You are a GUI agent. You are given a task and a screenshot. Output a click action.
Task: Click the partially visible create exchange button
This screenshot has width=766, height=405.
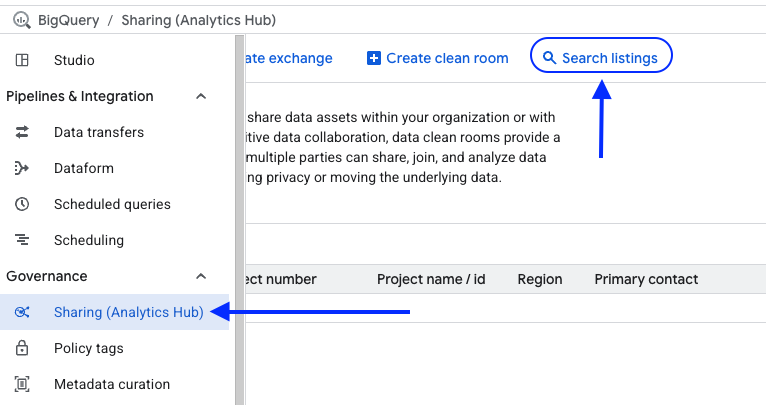tap(289, 58)
